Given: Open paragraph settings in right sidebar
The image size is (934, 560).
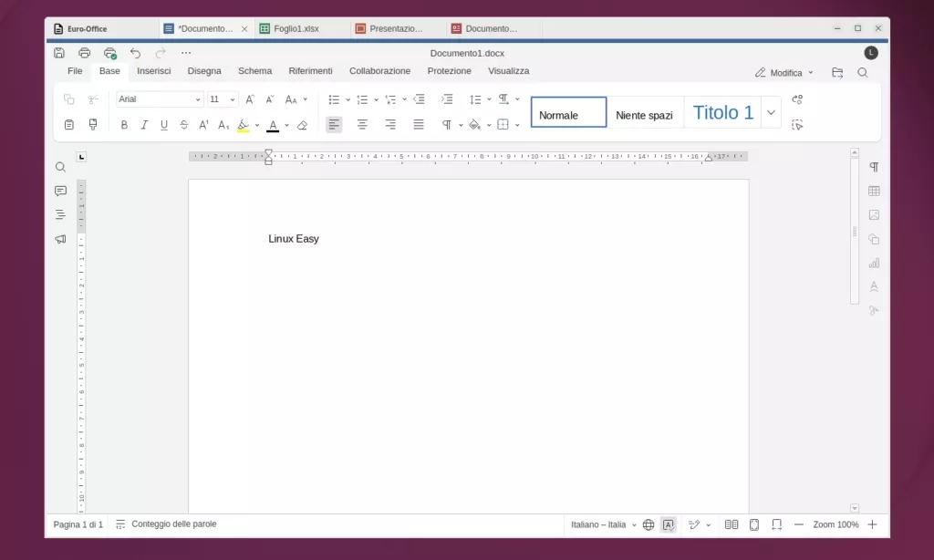Looking at the screenshot, I should [x=874, y=167].
